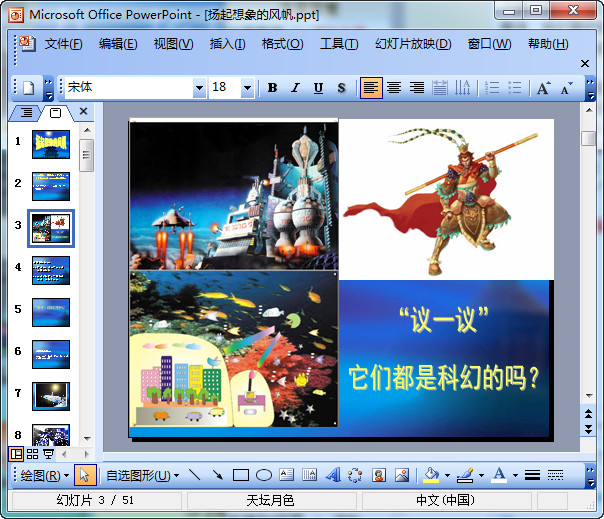Switch to Normal view icon

16,454
